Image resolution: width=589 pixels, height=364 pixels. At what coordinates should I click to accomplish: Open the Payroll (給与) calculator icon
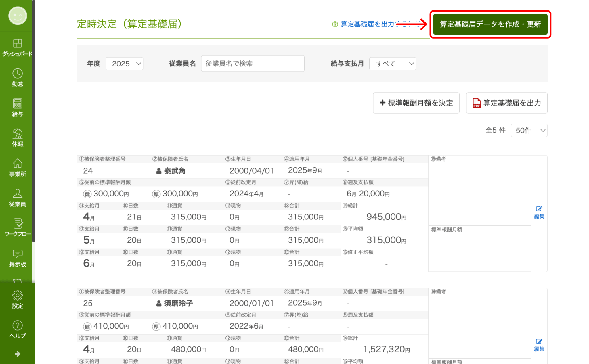pos(18,104)
